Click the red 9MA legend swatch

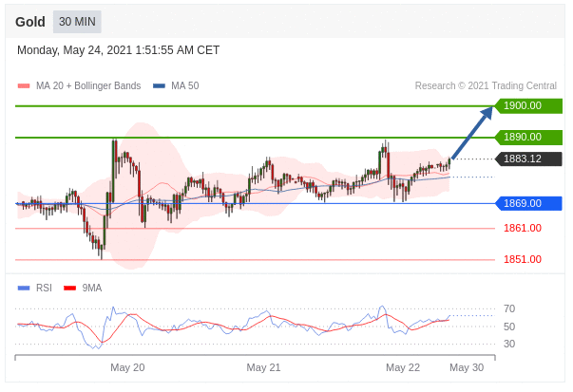tap(69, 289)
